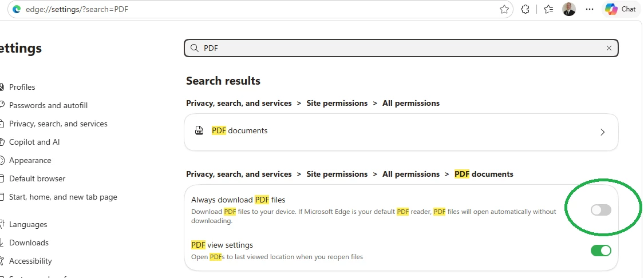Open Copilot Chat button
This screenshot has height=278, width=644.
[x=620, y=9]
